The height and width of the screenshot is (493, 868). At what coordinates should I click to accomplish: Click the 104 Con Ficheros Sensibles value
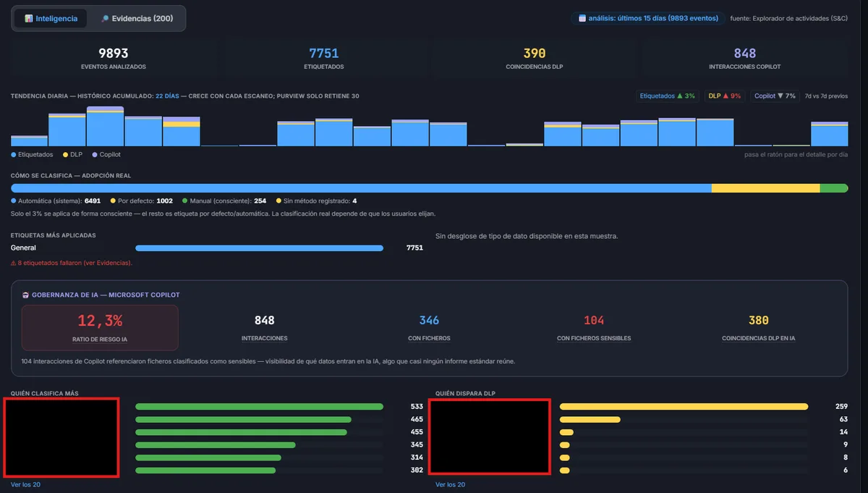tap(594, 320)
